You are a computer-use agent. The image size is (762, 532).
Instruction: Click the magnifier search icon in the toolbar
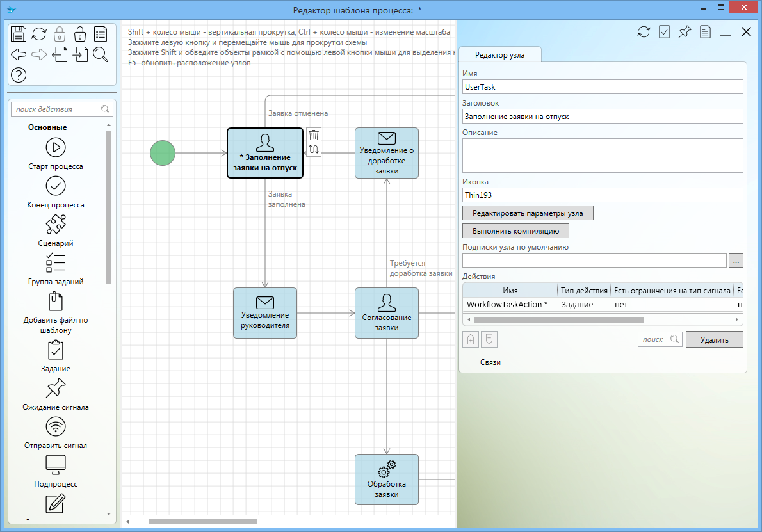coord(101,54)
